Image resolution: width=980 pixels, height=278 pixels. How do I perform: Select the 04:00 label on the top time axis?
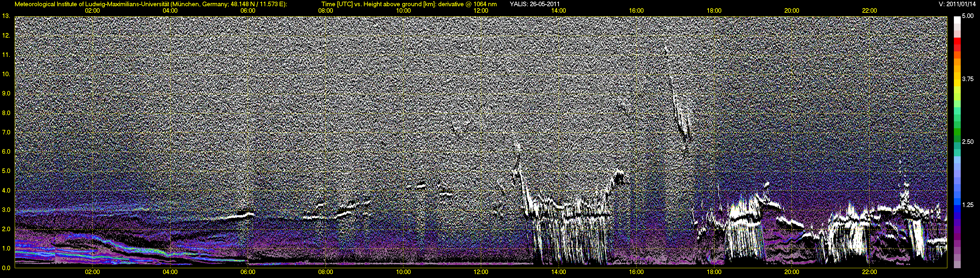pos(170,11)
